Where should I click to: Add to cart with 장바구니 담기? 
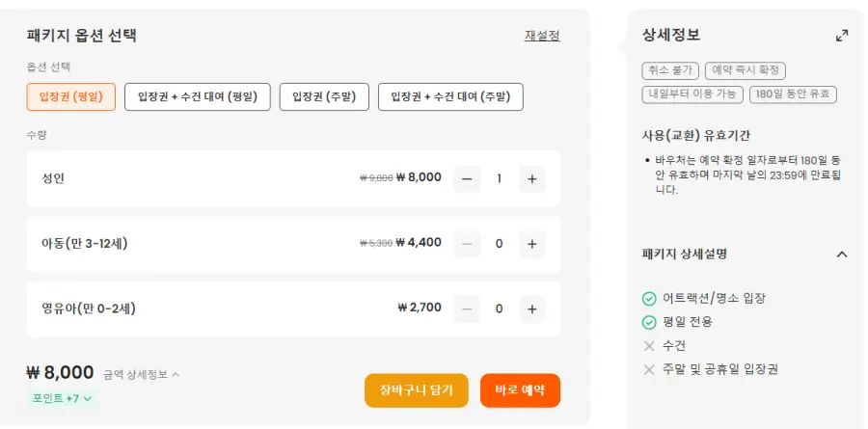tap(417, 390)
